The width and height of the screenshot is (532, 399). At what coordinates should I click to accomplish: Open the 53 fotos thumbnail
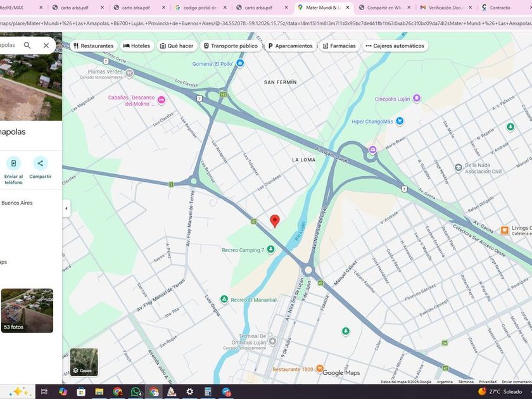(x=27, y=310)
